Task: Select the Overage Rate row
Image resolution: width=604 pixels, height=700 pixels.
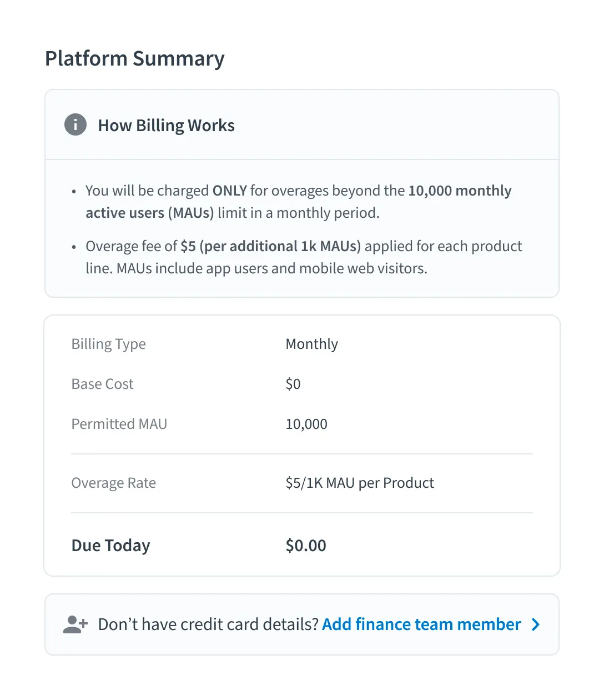Action: (302, 482)
